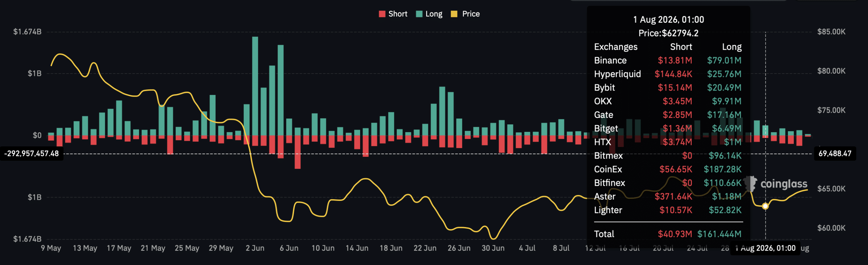The height and width of the screenshot is (265, 868).
Task: Click total short value "$40.93M"
Action: (675, 234)
